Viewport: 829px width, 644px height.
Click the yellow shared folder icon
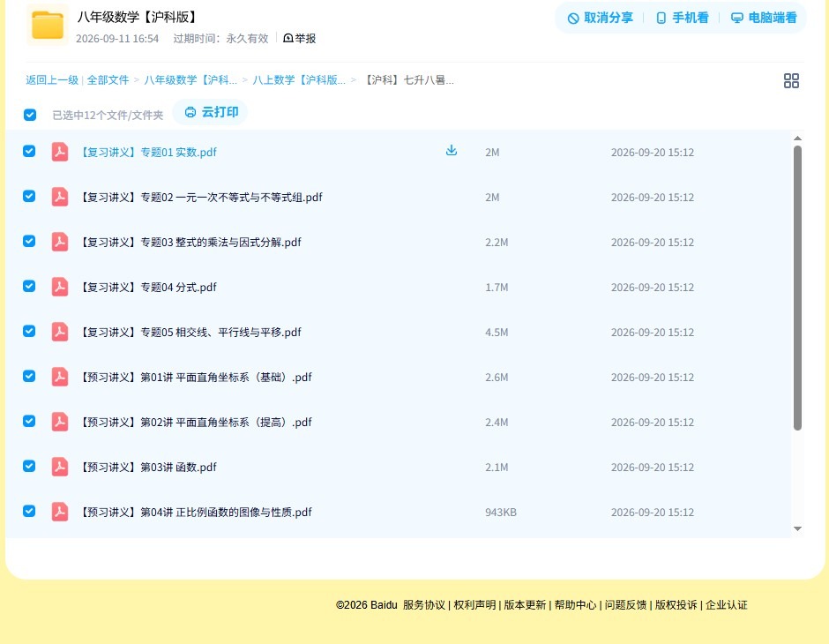pos(48,25)
